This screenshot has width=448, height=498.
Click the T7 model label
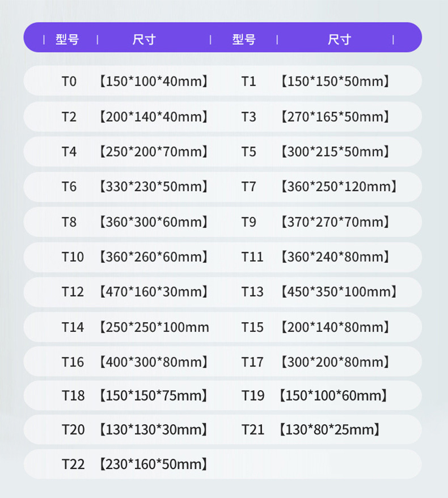tap(248, 187)
